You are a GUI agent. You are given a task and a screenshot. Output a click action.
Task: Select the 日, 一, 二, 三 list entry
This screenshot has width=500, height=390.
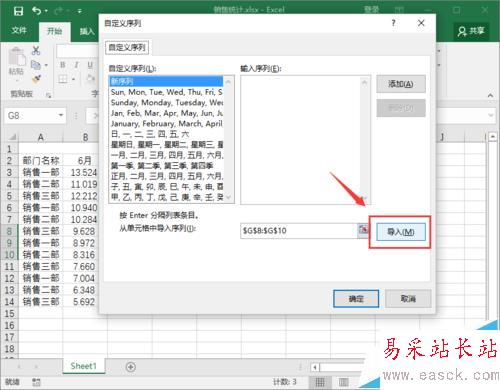(x=166, y=134)
